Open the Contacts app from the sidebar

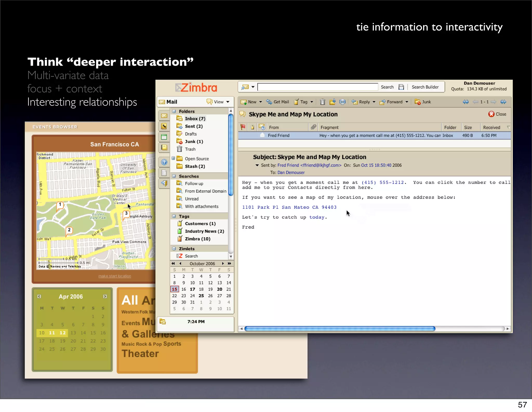(x=164, y=126)
